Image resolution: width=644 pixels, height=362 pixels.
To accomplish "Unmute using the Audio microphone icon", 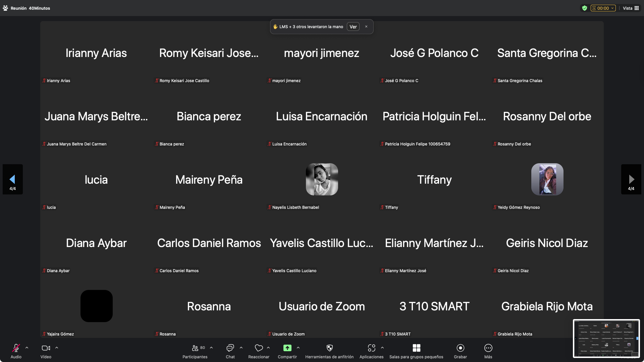I will point(16,348).
